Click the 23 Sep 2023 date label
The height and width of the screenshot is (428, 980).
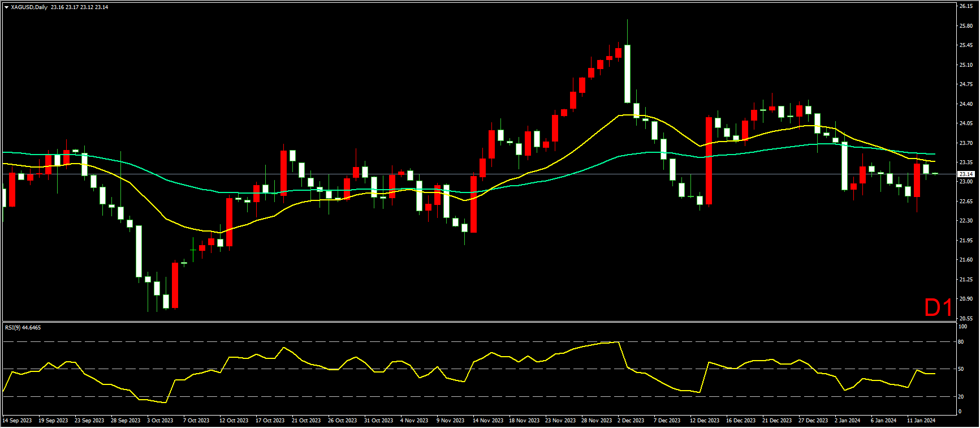[x=89, y=421]
